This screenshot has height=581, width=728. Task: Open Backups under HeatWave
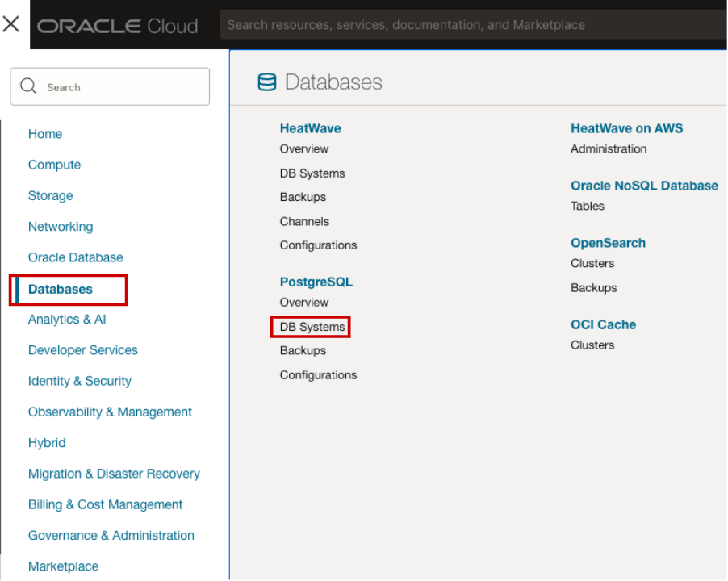click(303, 197)
